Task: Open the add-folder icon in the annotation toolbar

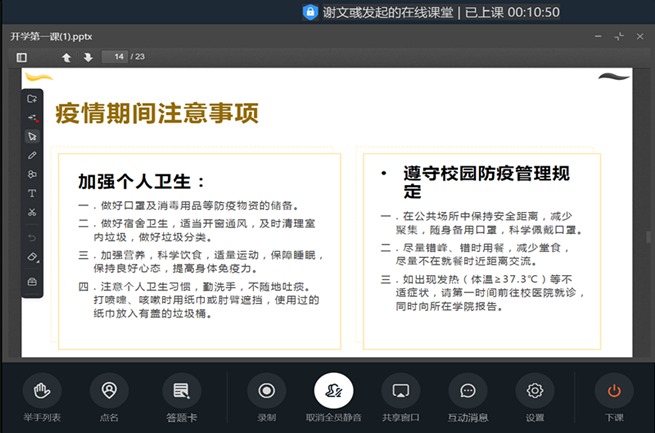Action: (32, 99)
